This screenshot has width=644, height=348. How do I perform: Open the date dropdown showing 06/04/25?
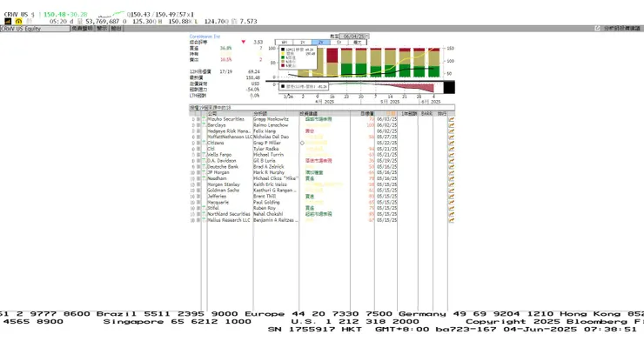pos(355,37)
